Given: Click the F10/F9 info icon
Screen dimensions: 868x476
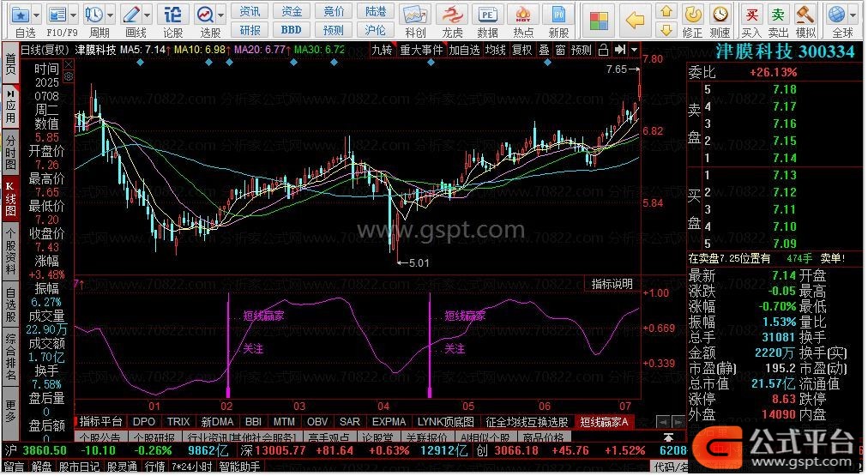Looking at the screenshot, I should click(x=57, y=15).
